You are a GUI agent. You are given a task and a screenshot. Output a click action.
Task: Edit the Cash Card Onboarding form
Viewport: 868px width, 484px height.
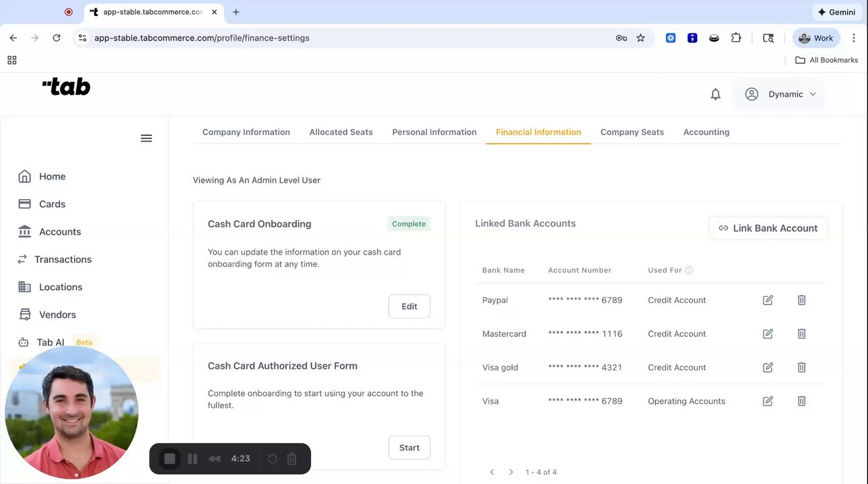(409, 307)
